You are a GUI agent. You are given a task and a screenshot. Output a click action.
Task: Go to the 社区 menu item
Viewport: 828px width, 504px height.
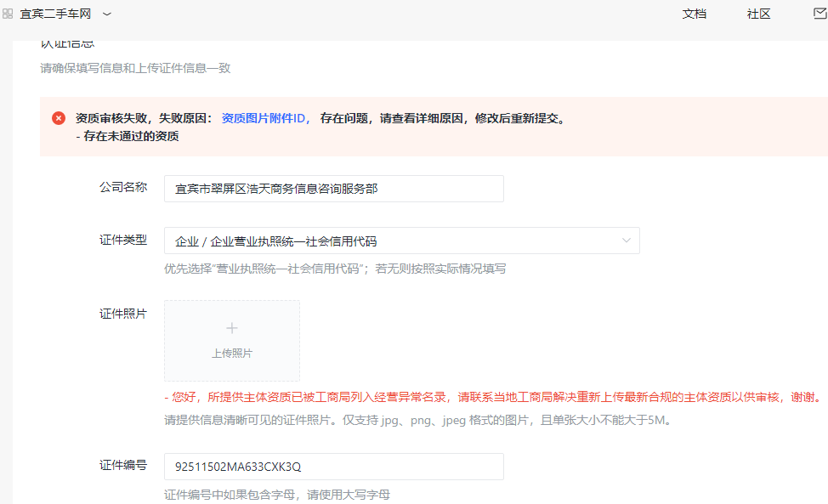(x=758, y=14)
